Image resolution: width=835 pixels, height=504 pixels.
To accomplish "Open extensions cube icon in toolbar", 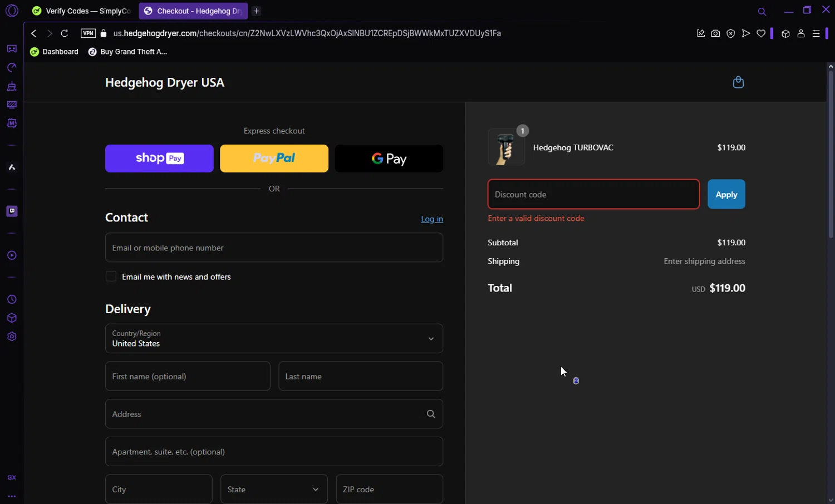I will click(785, 33).
